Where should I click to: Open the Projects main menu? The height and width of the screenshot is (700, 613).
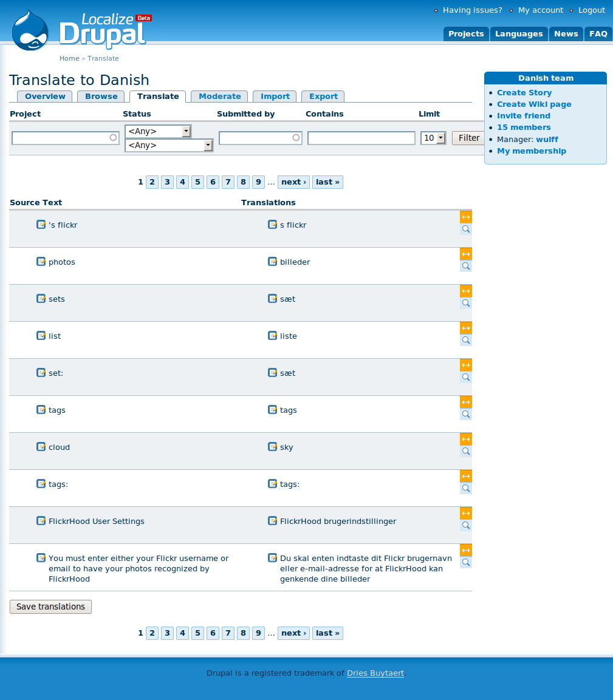(466, 34)
